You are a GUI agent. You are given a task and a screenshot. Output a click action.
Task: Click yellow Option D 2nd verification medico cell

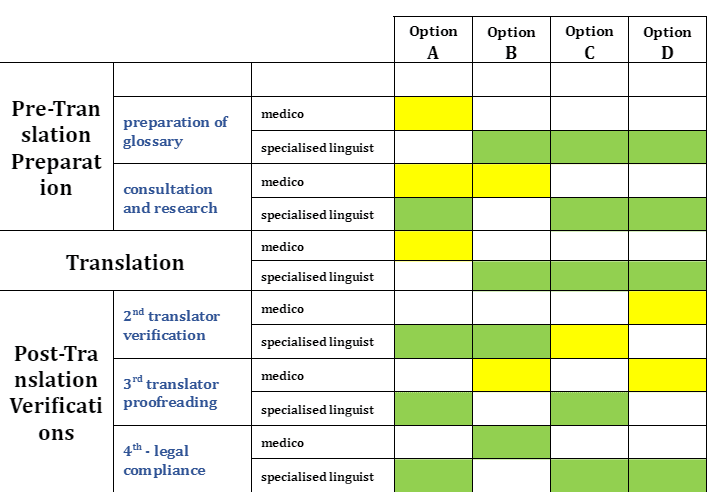(667, 308)
